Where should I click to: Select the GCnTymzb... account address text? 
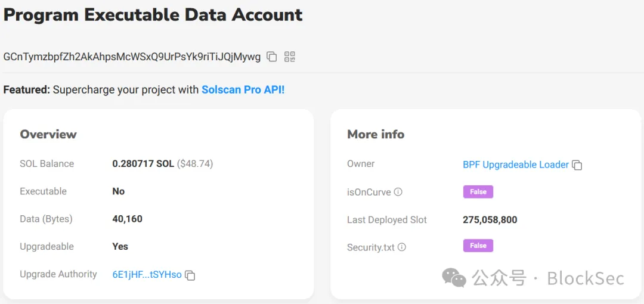(132, 57)
